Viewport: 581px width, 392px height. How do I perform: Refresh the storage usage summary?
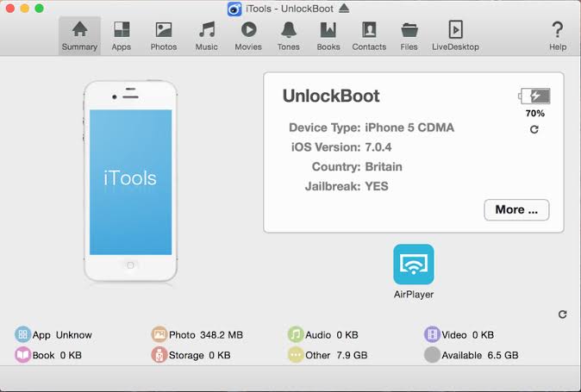[x=563, y=314]
